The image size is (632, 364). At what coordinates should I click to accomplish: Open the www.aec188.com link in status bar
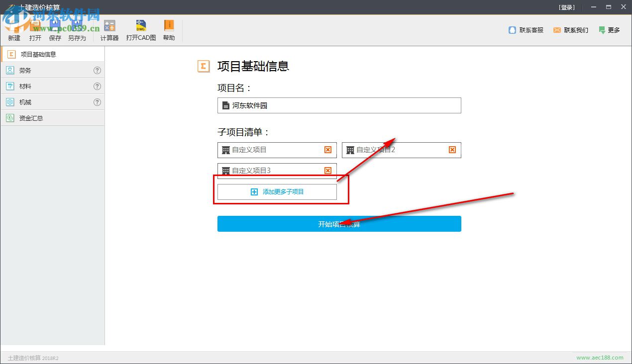click(x=600, y=358)
